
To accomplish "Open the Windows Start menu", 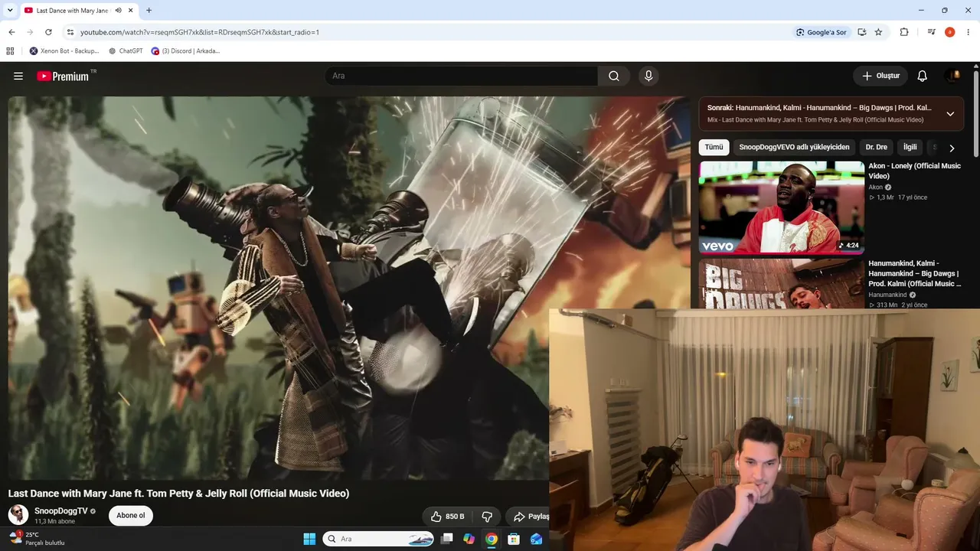I will [x=309, y=539].
